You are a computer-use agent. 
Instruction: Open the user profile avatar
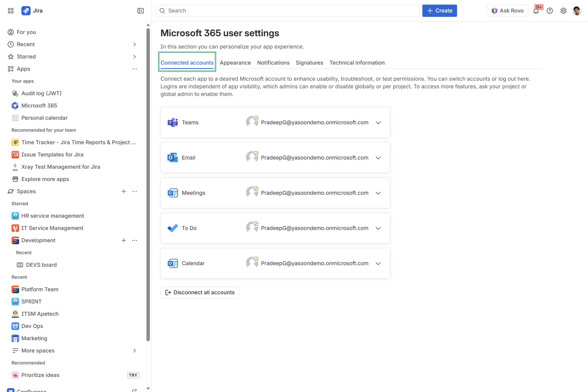tap(577, 11)
